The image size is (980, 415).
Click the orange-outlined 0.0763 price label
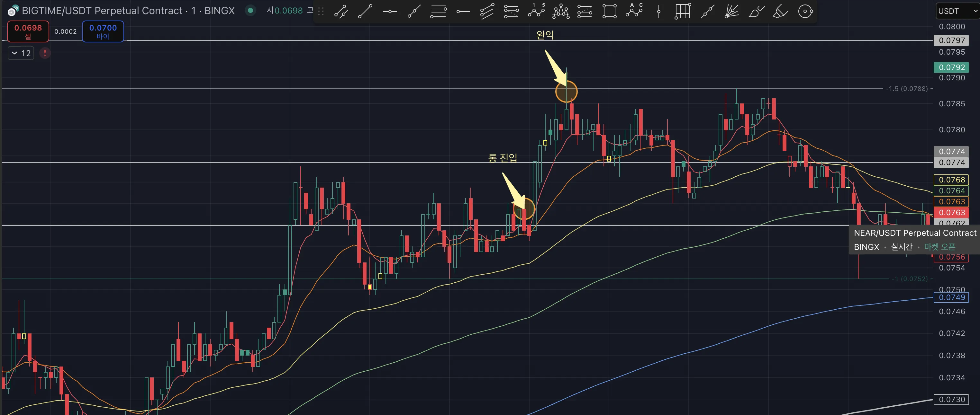(x=951, y=202)
